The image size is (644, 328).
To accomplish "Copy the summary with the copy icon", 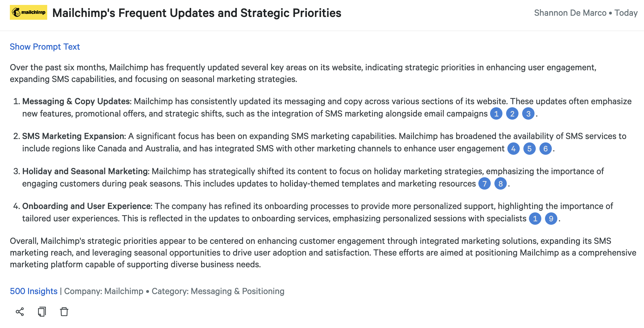I will click(x=42, y=312).
